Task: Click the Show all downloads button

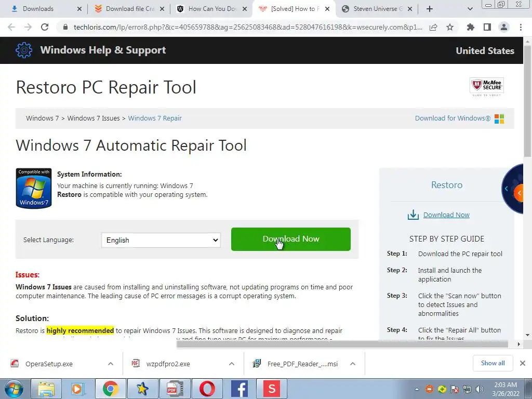Action: pyautogui.click(x=493, y=363)
